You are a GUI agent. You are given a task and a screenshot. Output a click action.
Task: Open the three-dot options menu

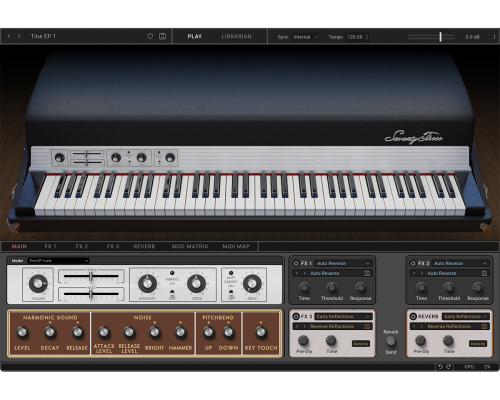[x=494, y=37]
